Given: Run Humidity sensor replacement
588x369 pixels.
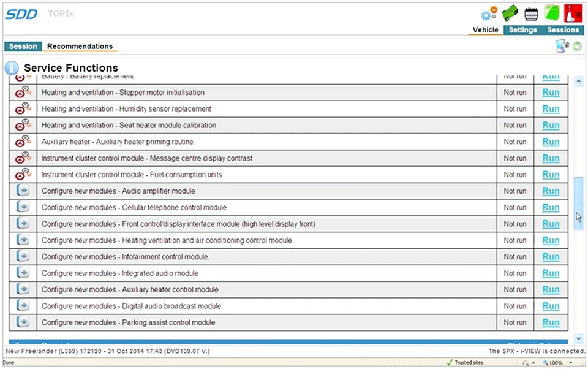Looking at the screenshot, I should pyautogui.click(x=551, y=109).
